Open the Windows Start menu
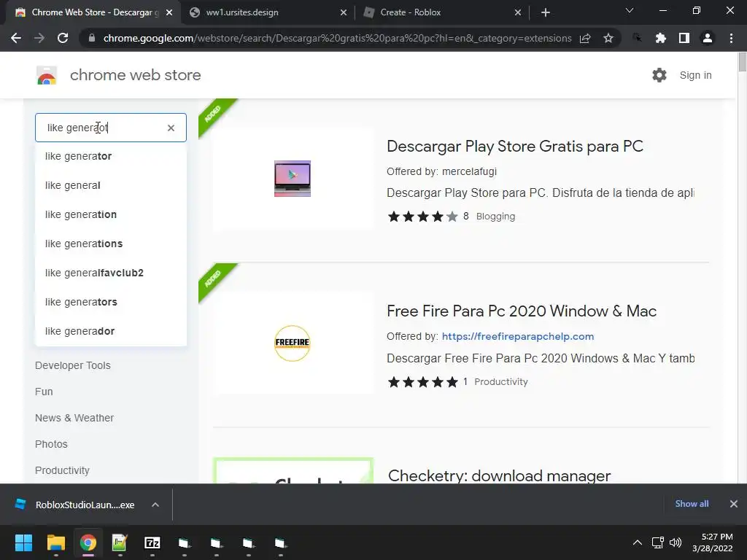Screen dimensions: 747x560 (23, 542)
